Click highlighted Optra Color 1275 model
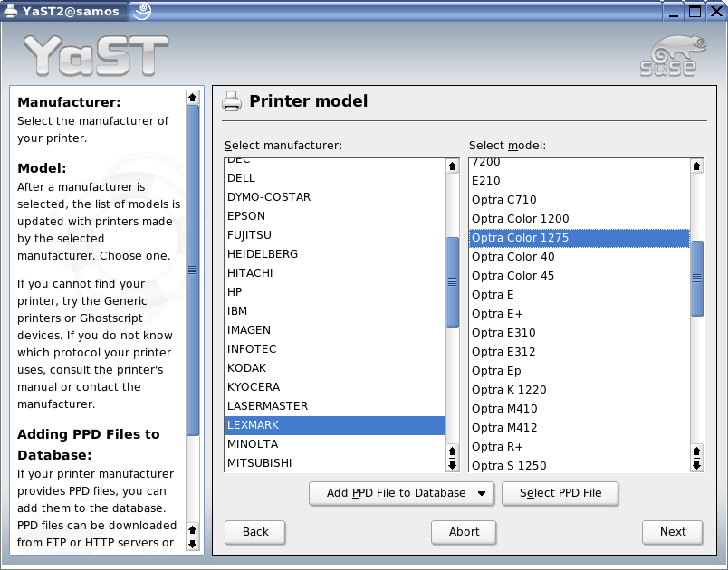Viewport: 728px width, 570px height. pyautogui.click(x=580, y=238)
